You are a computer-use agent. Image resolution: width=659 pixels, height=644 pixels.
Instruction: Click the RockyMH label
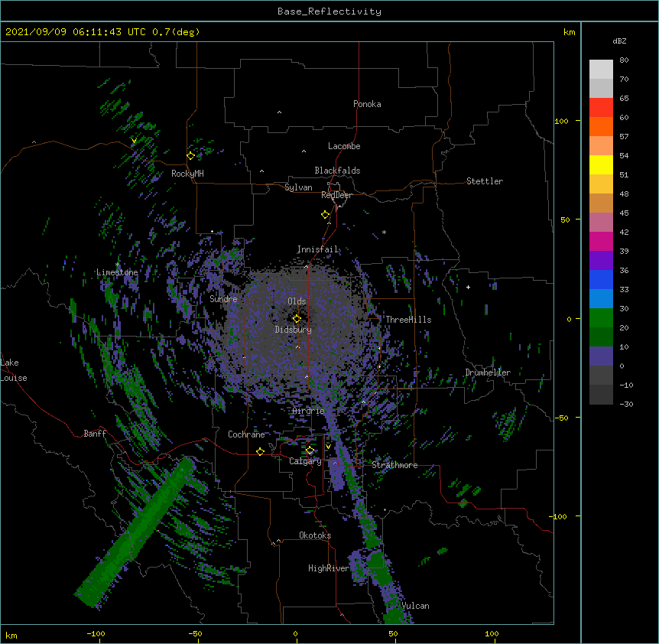[187, 174]
